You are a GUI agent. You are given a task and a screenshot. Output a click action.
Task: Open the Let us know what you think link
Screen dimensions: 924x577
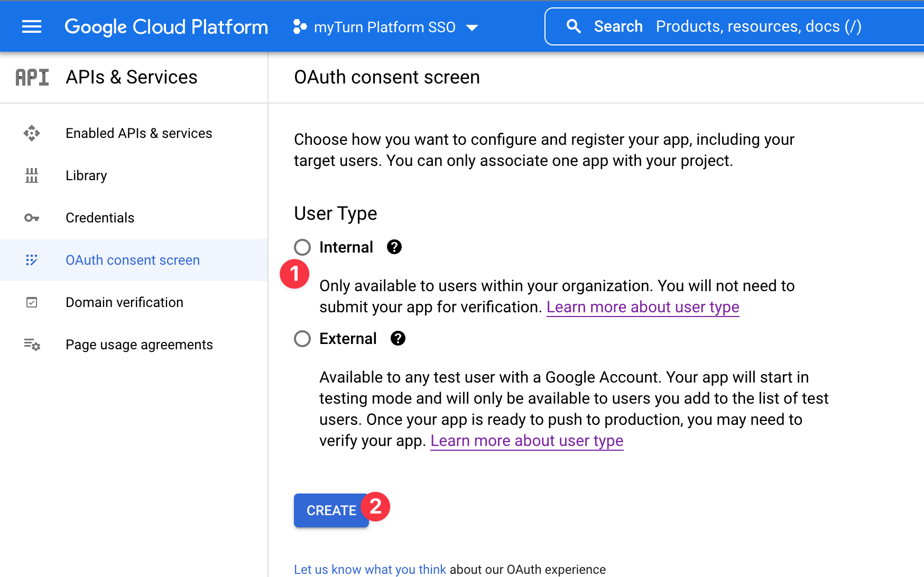[x=370, y=569]
